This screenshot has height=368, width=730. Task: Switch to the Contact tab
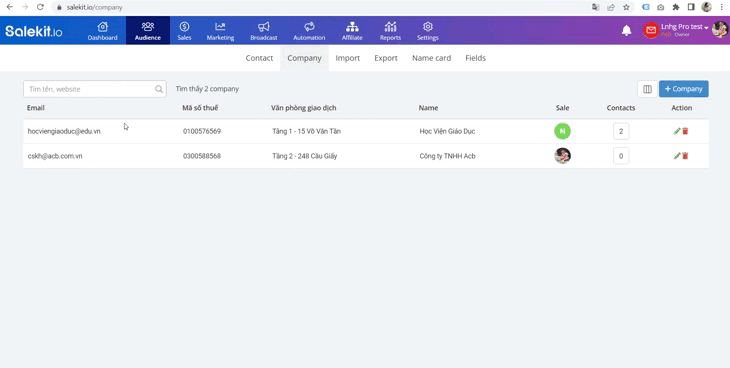pos(259,58)
